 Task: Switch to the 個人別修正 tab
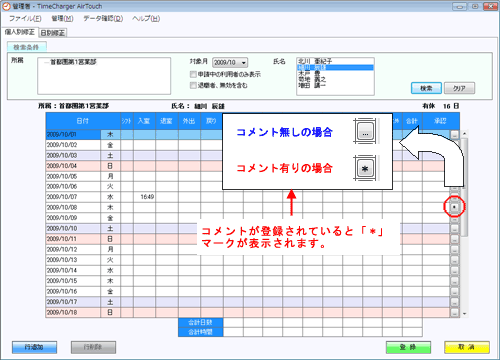click(x=20, y=32)
